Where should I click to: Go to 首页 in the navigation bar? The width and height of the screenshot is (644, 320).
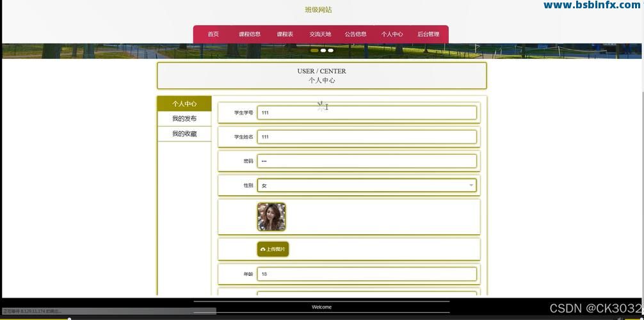pos(213,35)
